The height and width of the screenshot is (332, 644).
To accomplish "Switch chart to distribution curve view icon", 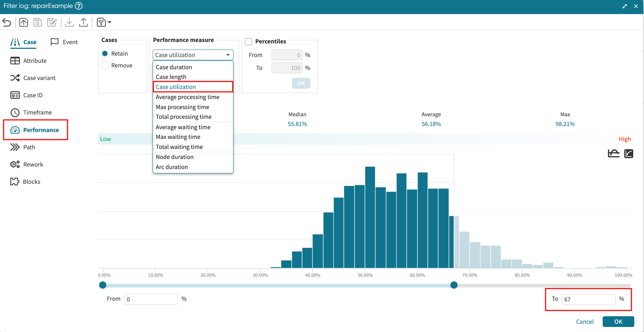I will [x=613, y=154].
